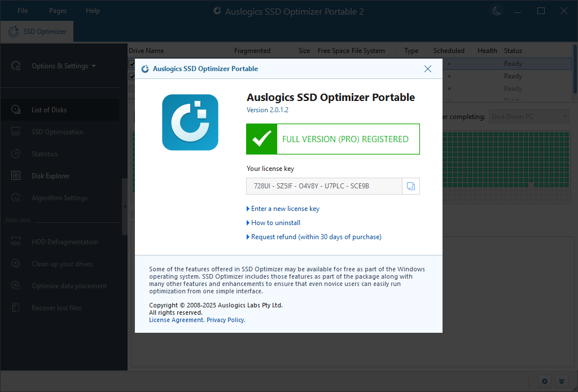The width and height of the screenshot is (578, 392).
Task: Click the dialog title bar Auslogics icon
Action: [x=145, y=69]
